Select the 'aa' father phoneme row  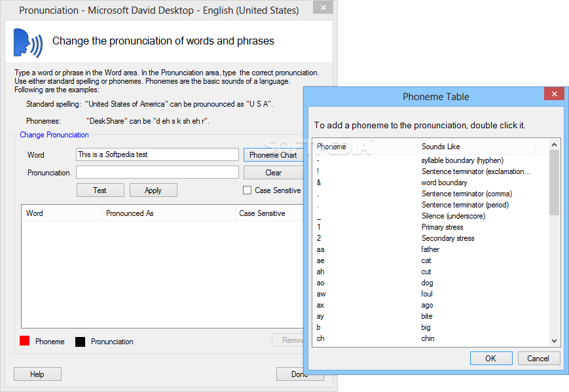coord(431,249)
